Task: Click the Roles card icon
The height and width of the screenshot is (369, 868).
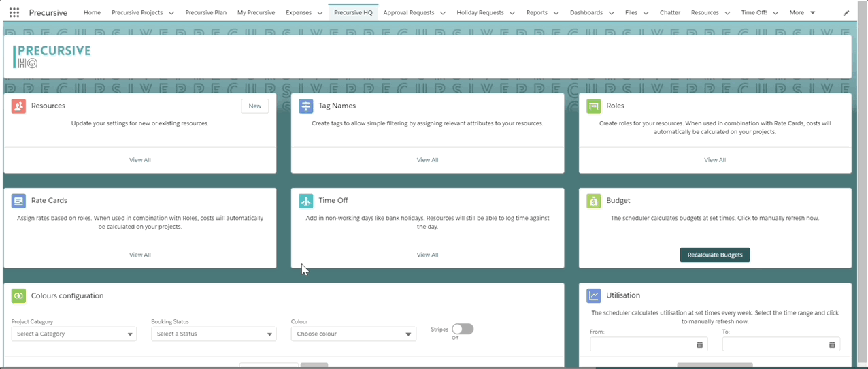Action: click(594, 106)
